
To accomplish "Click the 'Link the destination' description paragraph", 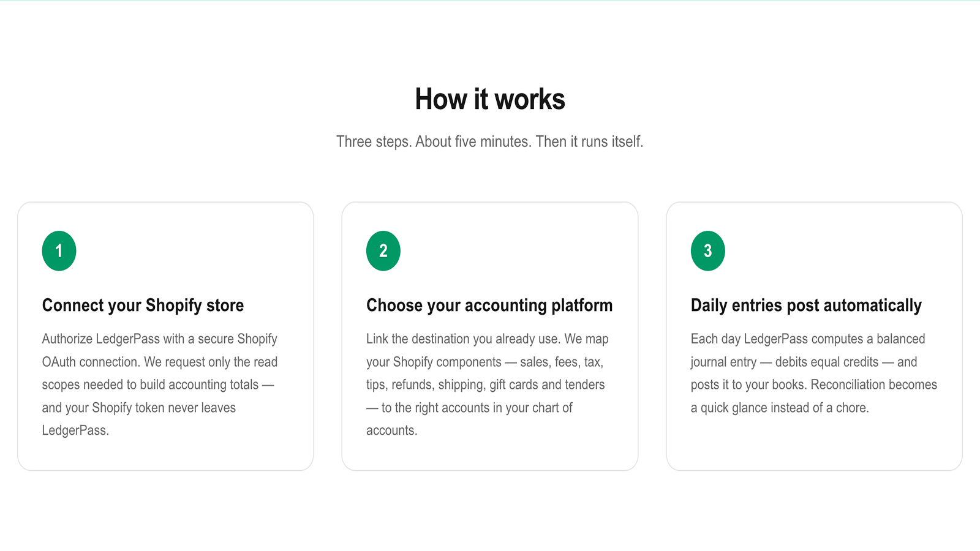I will point(488,384).
